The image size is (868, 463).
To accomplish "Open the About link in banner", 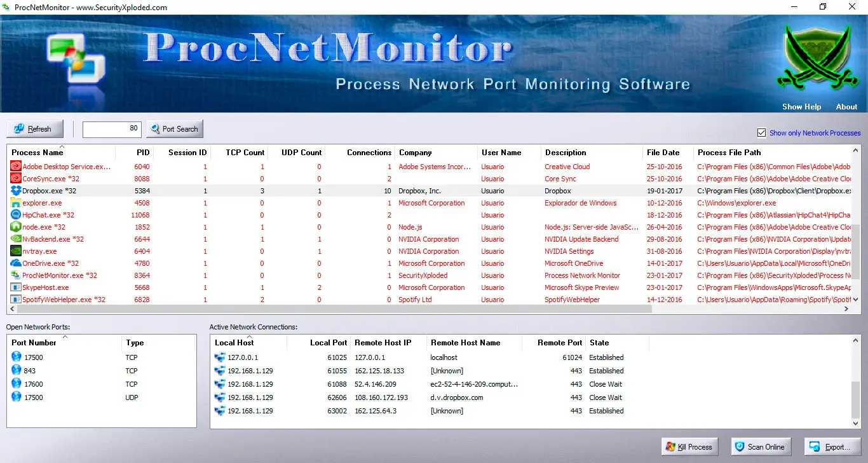I will (x=846, y=107).
